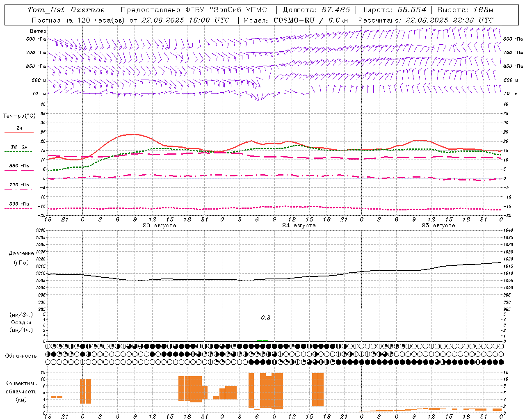The width and height of the screenshot is (525, 420).
Task: Click the green precipitation bar
Action: click(262, 340)
